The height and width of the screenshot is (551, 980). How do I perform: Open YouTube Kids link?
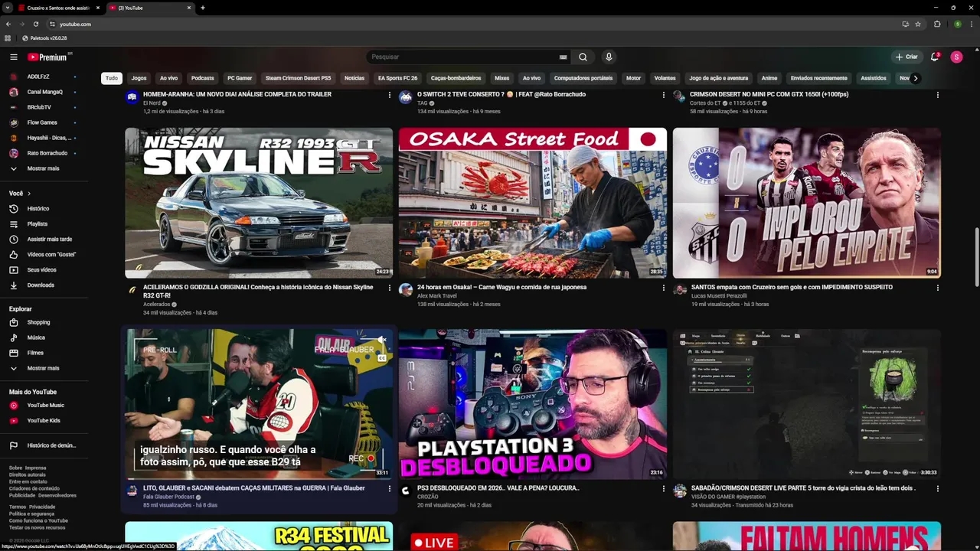44,420
